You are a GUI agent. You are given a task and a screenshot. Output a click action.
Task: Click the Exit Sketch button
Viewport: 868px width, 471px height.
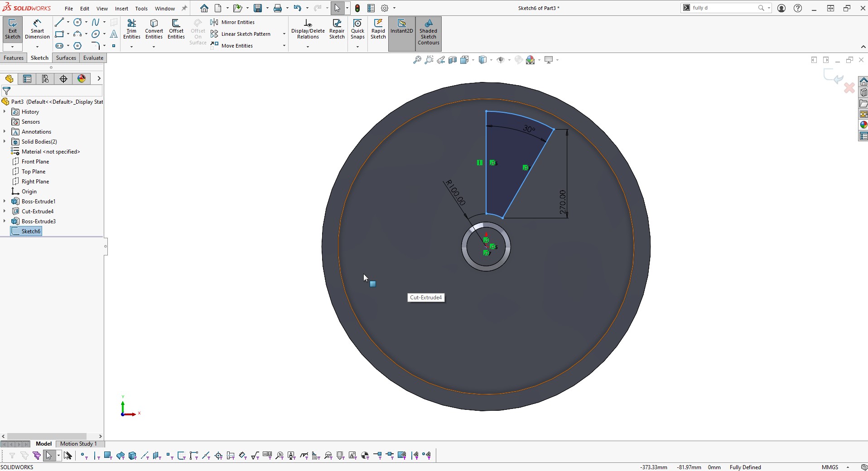(x=12, y=27)
